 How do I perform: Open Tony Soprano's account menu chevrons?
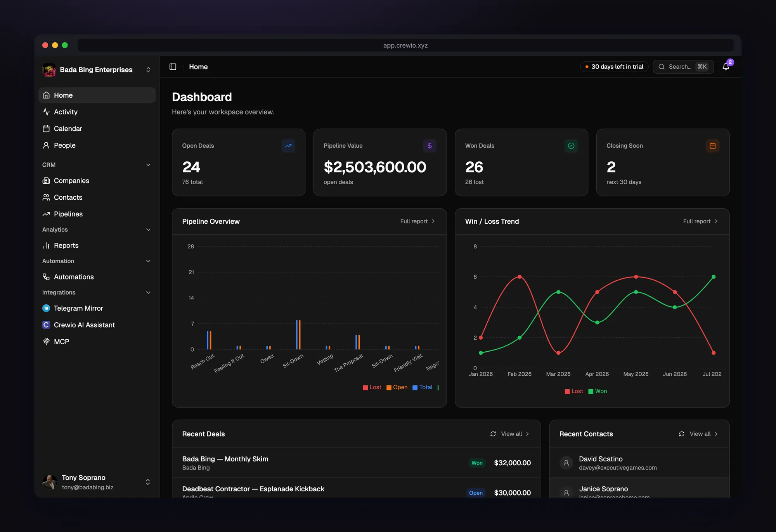148,482
